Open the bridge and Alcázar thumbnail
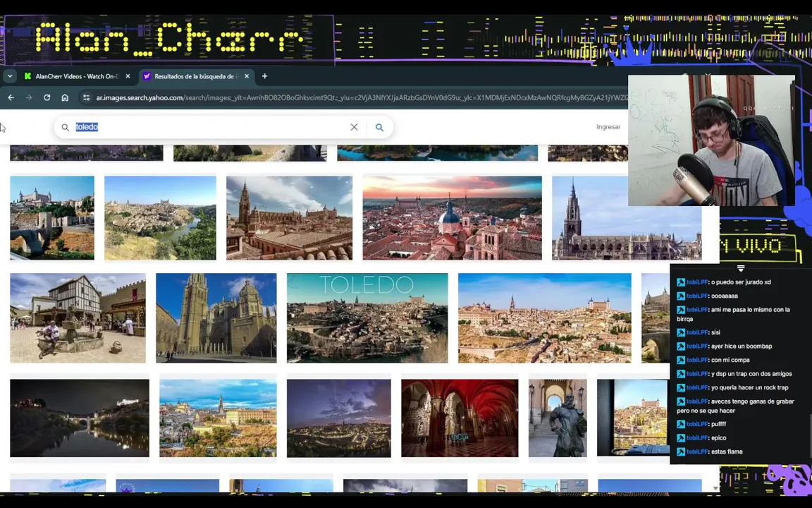The image size is (812, 508). click(x=52, y=218)
